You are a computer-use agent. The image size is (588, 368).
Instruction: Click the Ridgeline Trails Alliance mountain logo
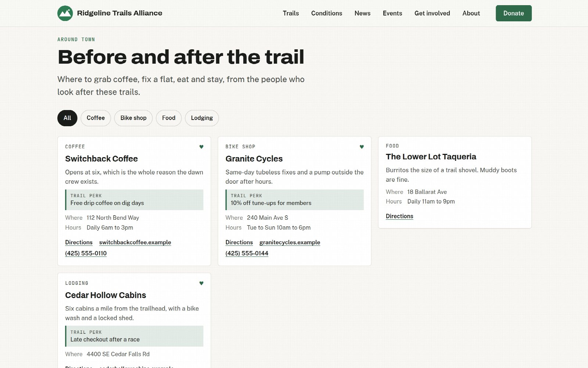(65, 13)
